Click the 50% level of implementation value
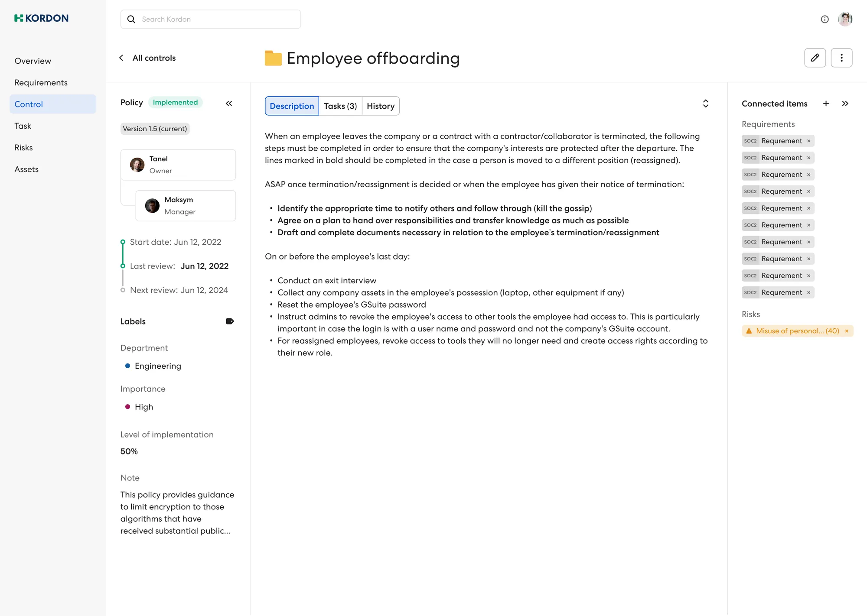Screen dimensions: 867x616 pos(129,451)
